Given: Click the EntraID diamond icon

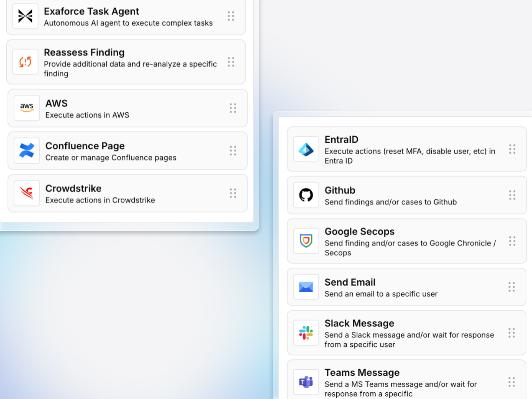Looking at the screenshot, I should (x=306, y=149).
